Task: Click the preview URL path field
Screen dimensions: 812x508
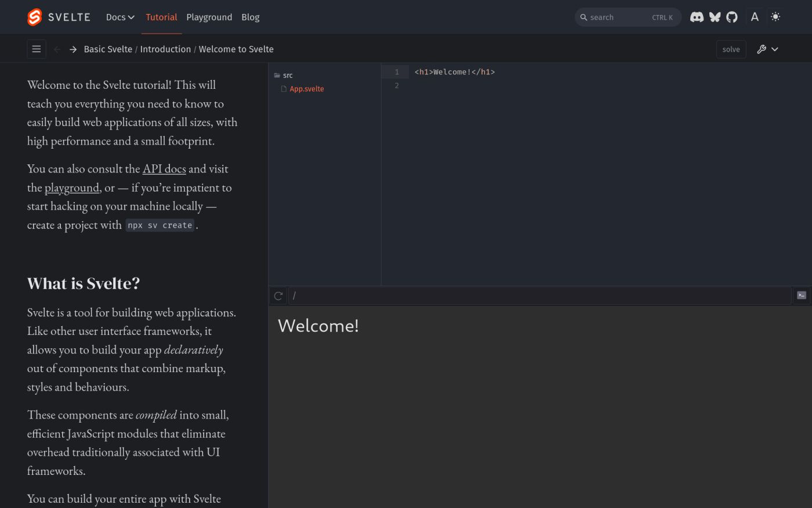Action: [540, 296]
